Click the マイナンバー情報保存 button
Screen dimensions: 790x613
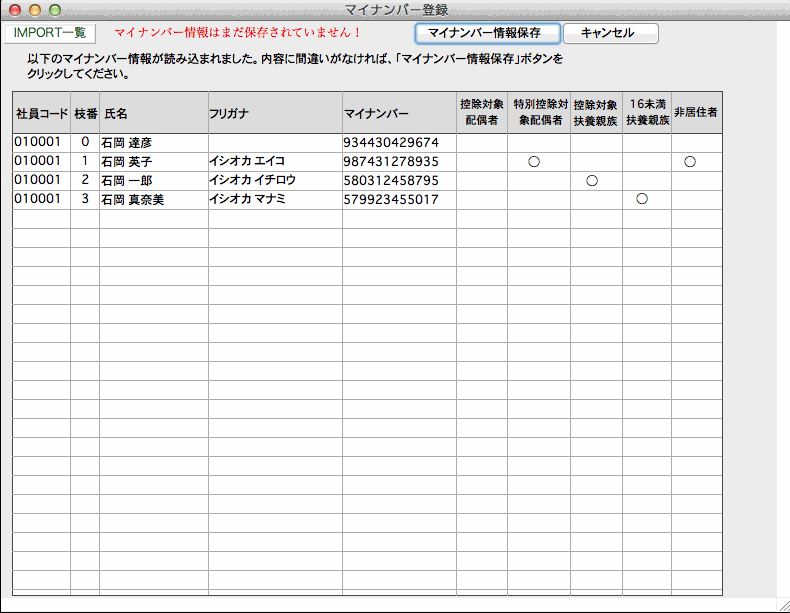(485, 33)
